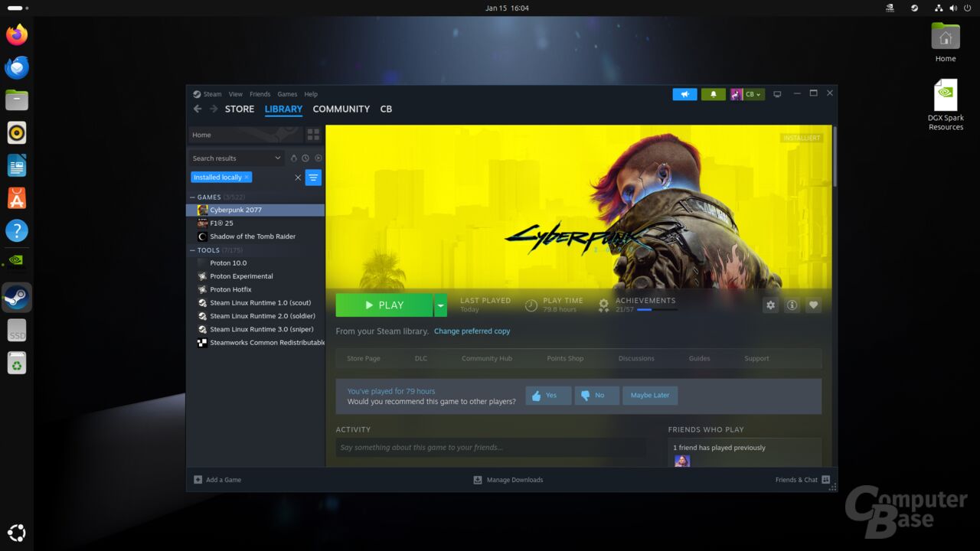This screenshot has height=551, width=980.
Task: Select Proton 10.0 in the tools list
Action: [x=256, y=263]
